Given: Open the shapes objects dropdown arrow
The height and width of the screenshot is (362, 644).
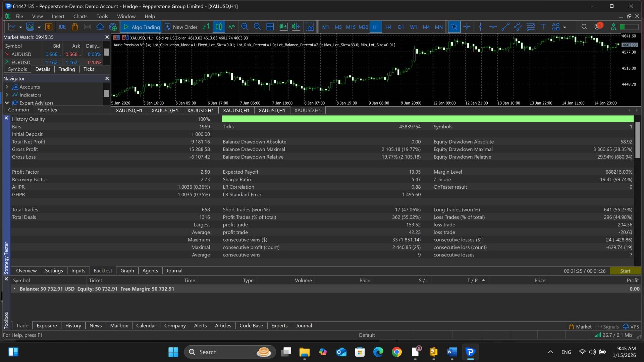Looking at the screenshot, I should 565,27.
